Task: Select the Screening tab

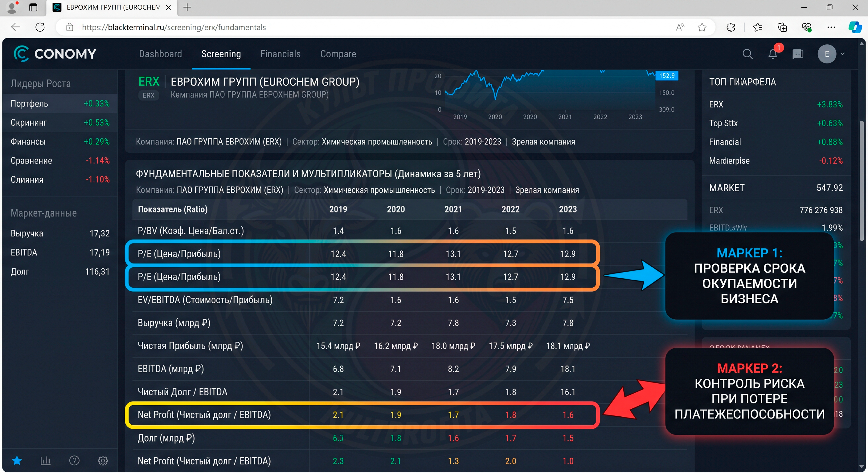Action: (x=221, y=54)
